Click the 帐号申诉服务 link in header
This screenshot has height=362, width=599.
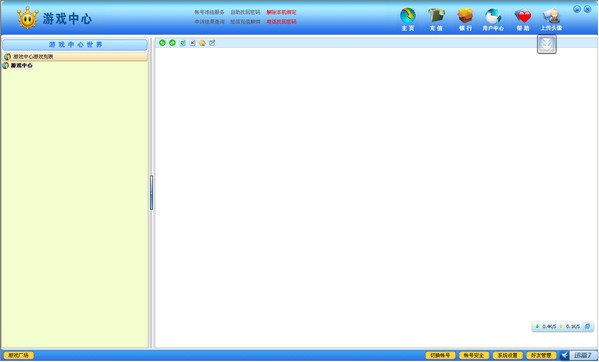tap(209, 12)
